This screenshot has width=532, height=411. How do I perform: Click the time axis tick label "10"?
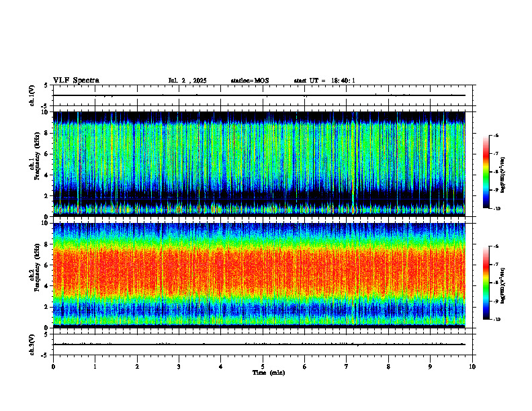tap(472, 367)
